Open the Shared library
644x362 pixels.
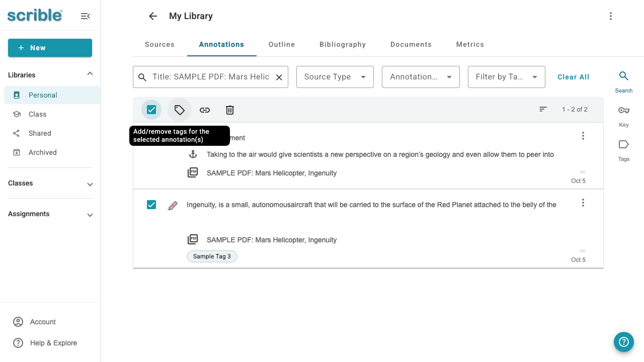tap(52, 133)
